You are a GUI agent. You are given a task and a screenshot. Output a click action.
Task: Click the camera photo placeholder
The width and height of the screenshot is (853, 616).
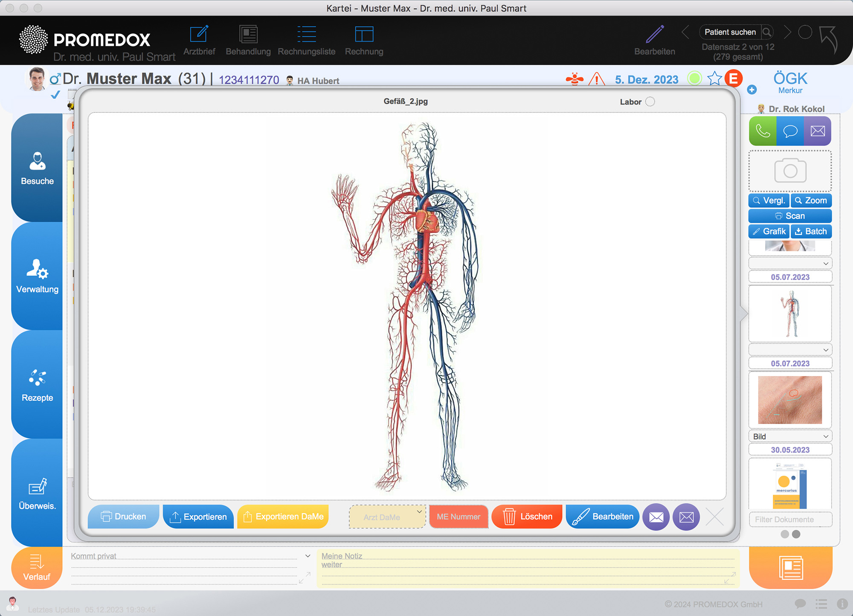pyautogui.click(x=790, y=171)
